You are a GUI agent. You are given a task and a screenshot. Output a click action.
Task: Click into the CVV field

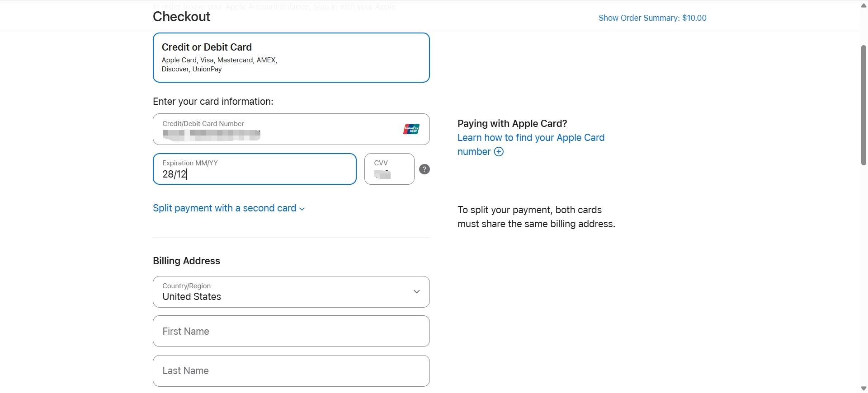click(389, 169)
